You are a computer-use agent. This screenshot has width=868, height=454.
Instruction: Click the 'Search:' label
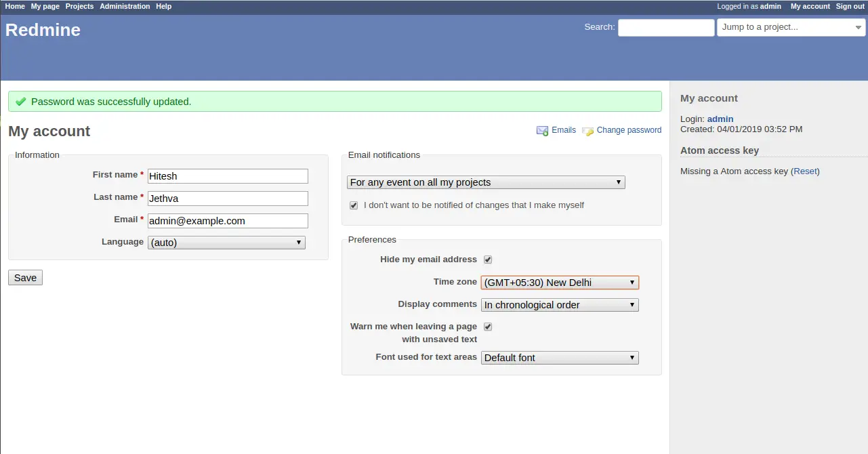point(600,27)
